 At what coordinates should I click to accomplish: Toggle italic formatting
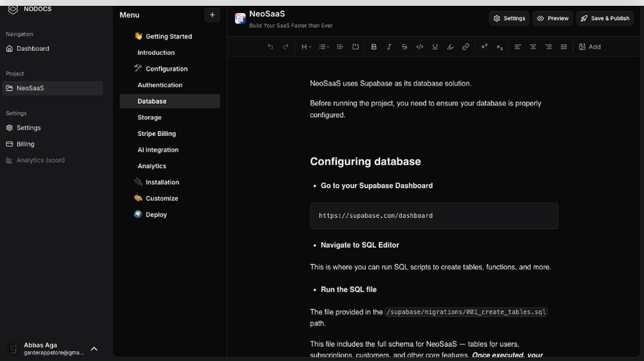(x=389, y=47)
